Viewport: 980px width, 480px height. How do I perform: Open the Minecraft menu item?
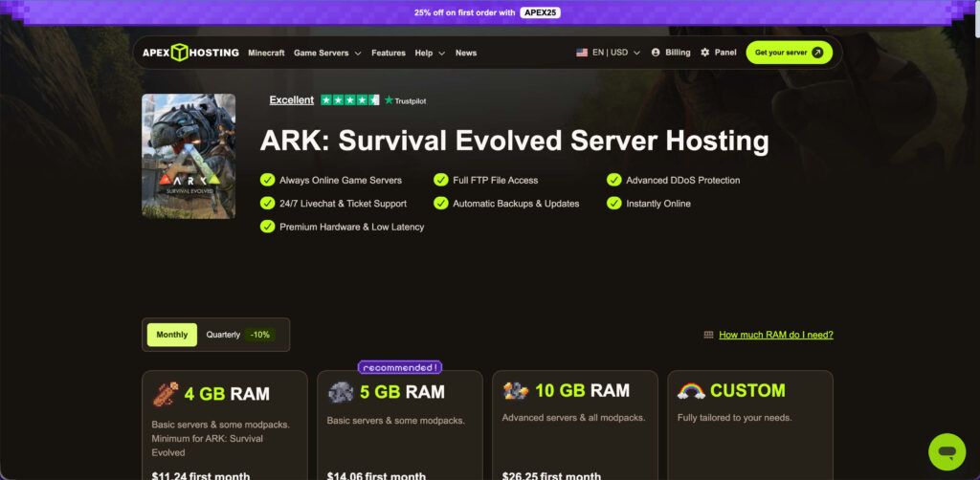tap(266, 53)
